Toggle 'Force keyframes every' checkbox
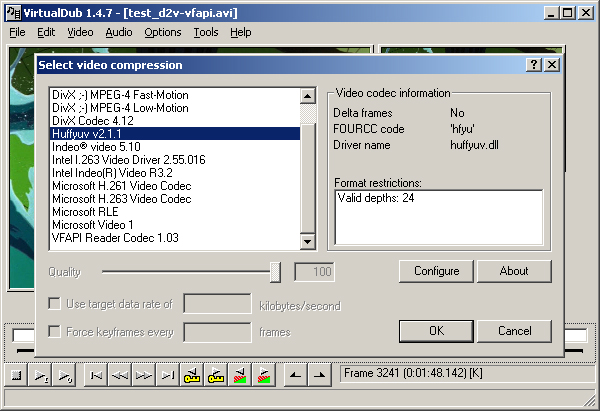Viewport: 600px width, 411px height. [x=55, y=332]
